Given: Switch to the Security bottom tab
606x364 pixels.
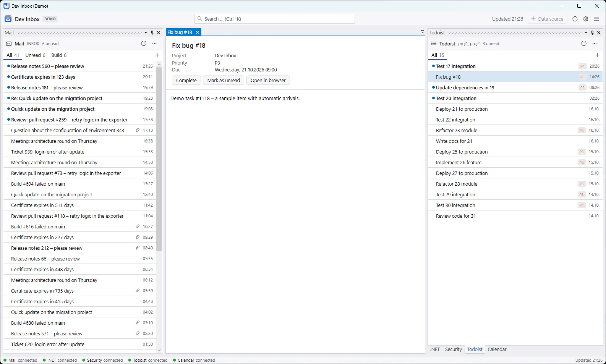Looking at the screenshot, I should pyautogui.click(x=453, y=349).
